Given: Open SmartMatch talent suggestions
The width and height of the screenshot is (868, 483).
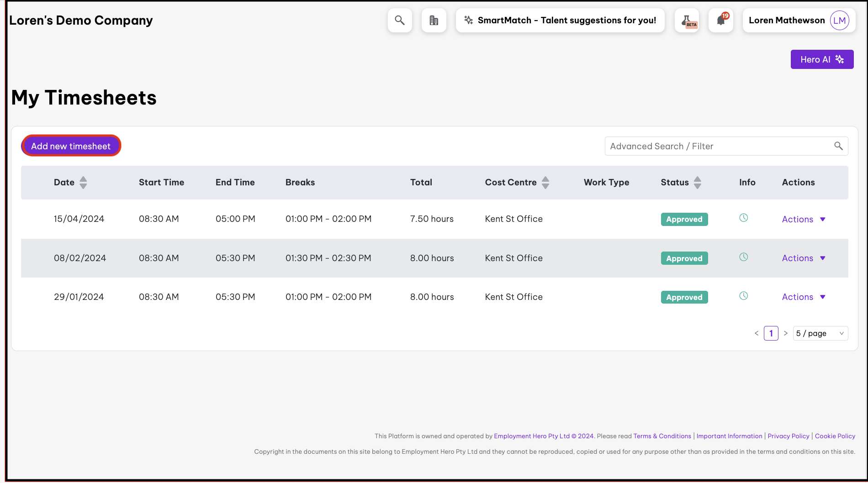Looking at the screenshot, I should coord(560,21).
